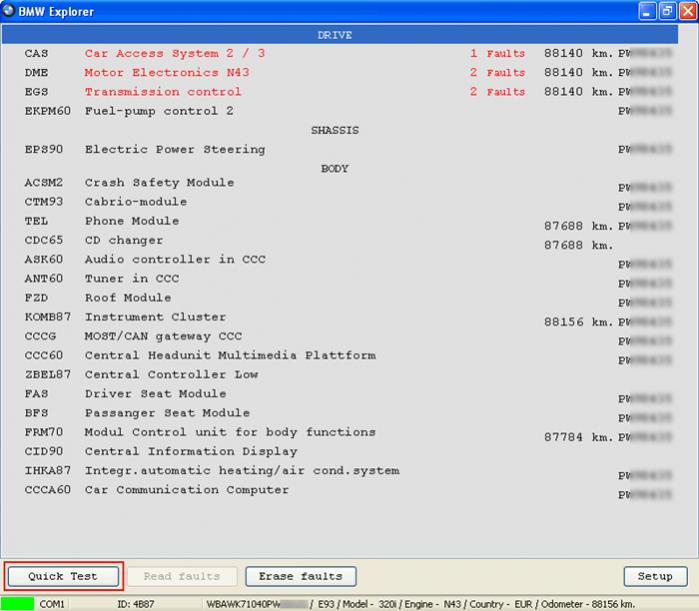Select Integr.automatic heating/air cond.system row
This screenshot has width=699, height=611.
[340, 471]
